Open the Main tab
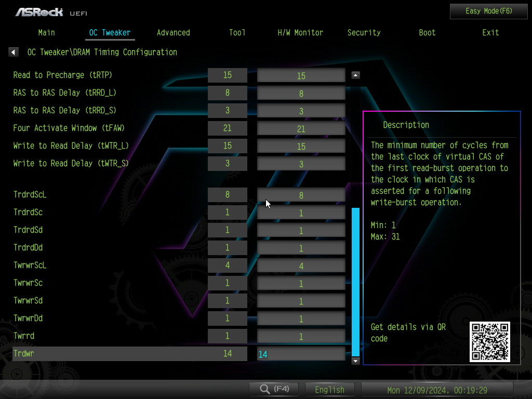This screenshot has height=399, width=532. pyautogui.click(x=46, y=33)
